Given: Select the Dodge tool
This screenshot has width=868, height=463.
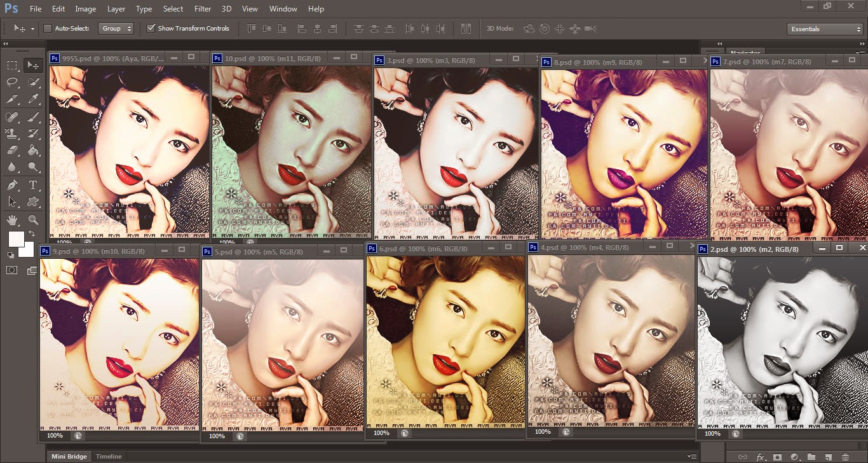Looking at the screenshot, I should click(33, 167).
